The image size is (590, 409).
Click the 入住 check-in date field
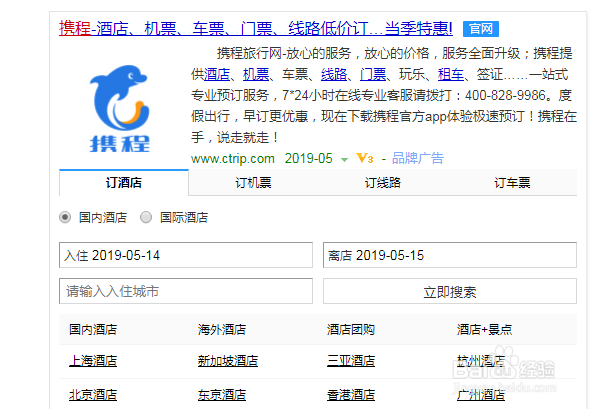coord(186,255)
